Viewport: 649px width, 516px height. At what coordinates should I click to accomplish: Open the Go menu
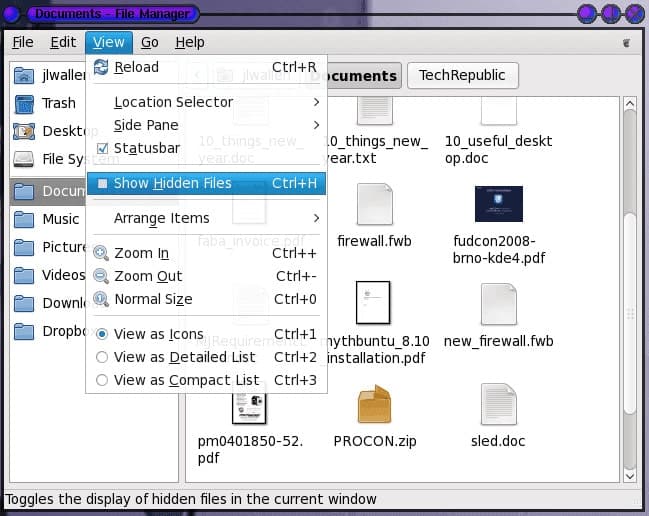pyautogui.click(x=149, y=42)
